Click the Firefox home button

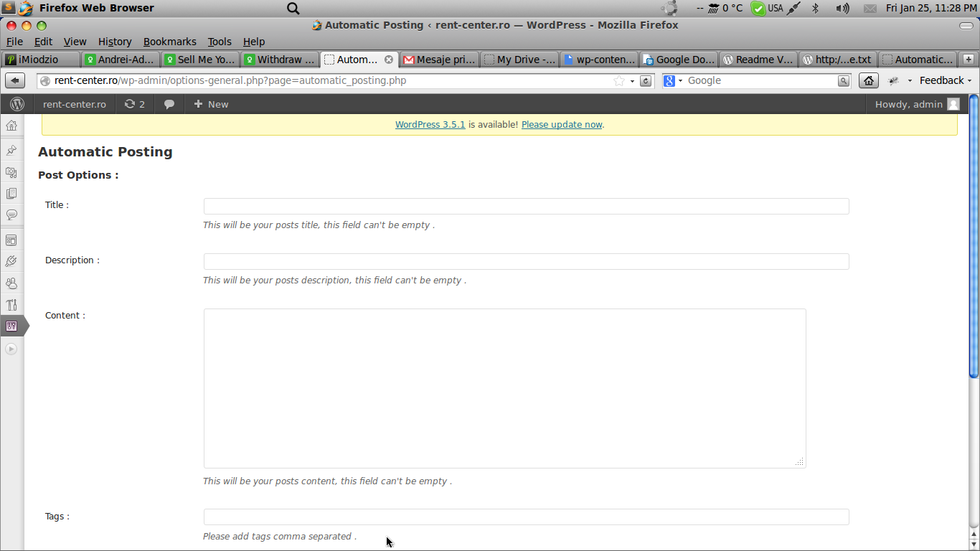(x=868, y=80)
